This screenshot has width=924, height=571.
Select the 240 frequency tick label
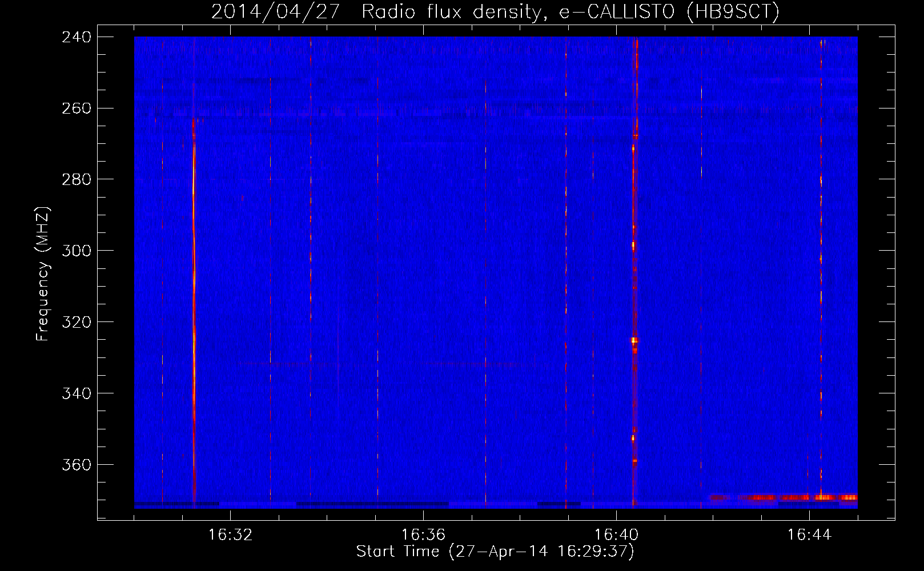click(77, 37)
